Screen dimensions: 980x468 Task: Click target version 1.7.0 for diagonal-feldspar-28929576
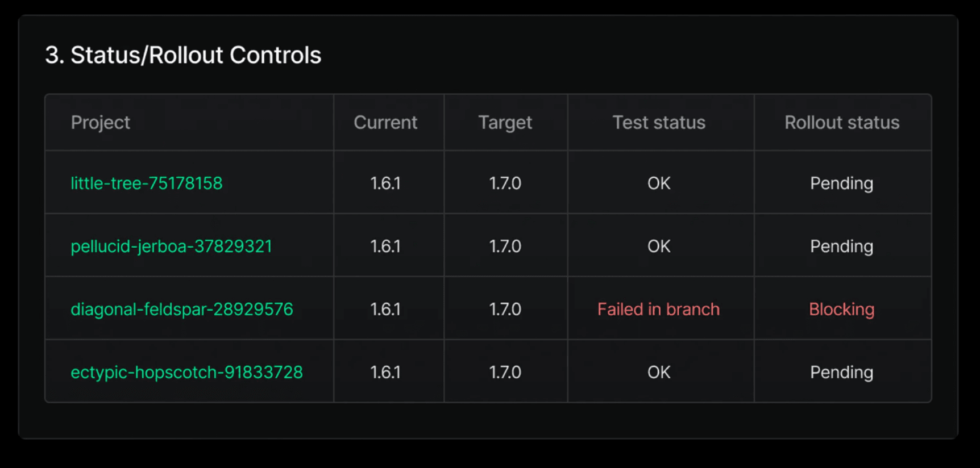[x=505, y=310]
